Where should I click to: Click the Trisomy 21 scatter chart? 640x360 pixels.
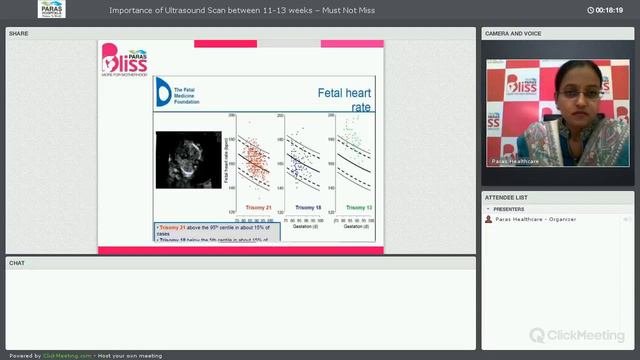pyautogui.click(x=254, y=164)
